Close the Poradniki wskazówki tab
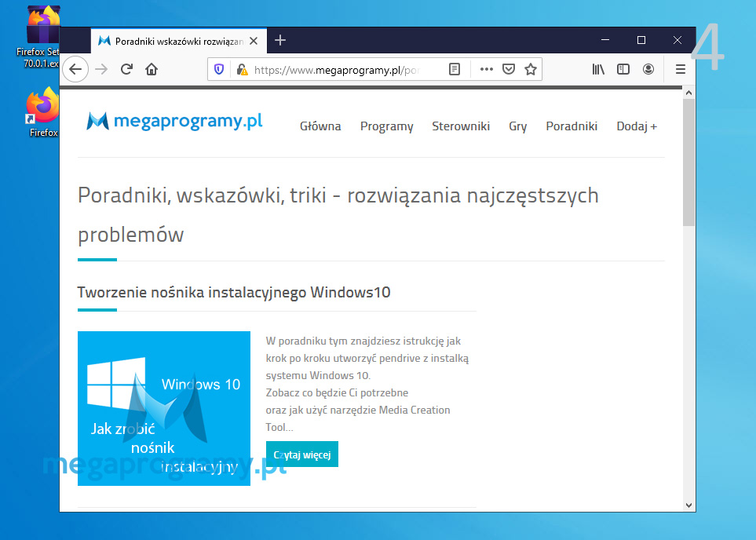 [x=254, y=41]
